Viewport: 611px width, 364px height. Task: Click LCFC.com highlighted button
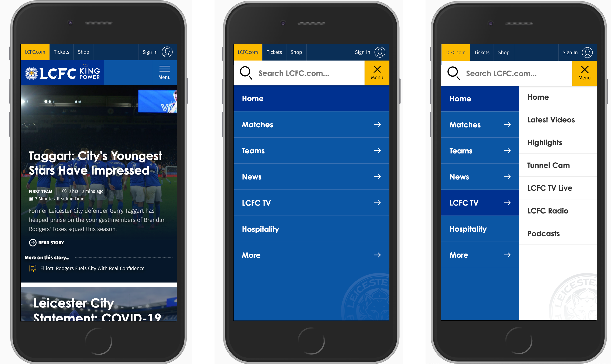click(35, 52)
